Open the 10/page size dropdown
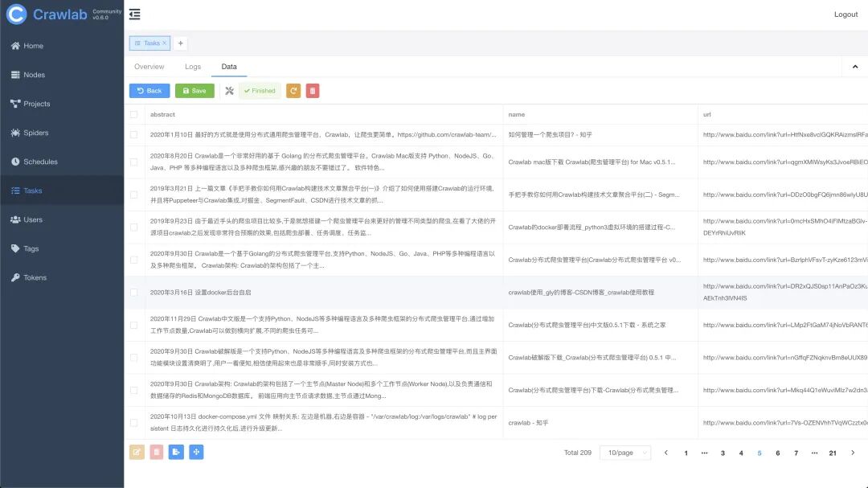Screen dimensions: 868x488 pyautogui.click(x=625, y=453)
